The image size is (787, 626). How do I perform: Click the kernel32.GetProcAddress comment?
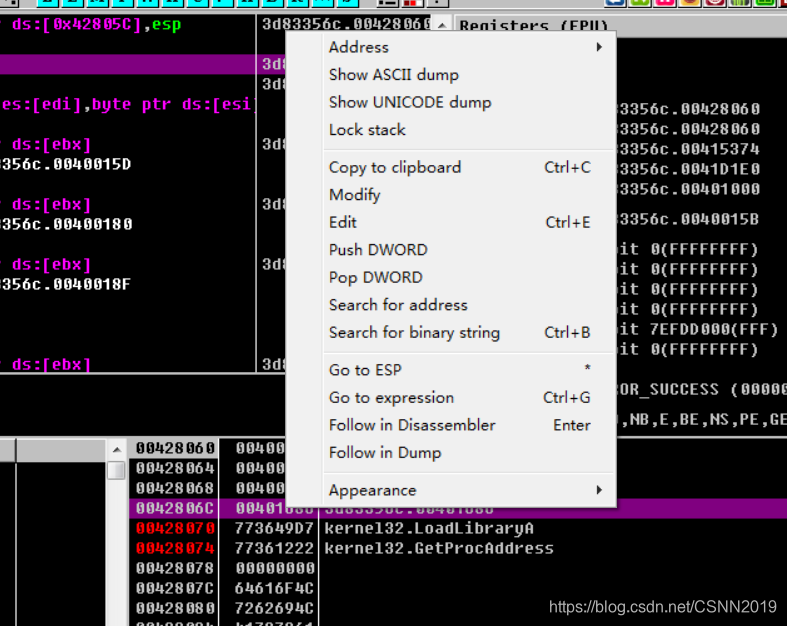click(439, 548)
